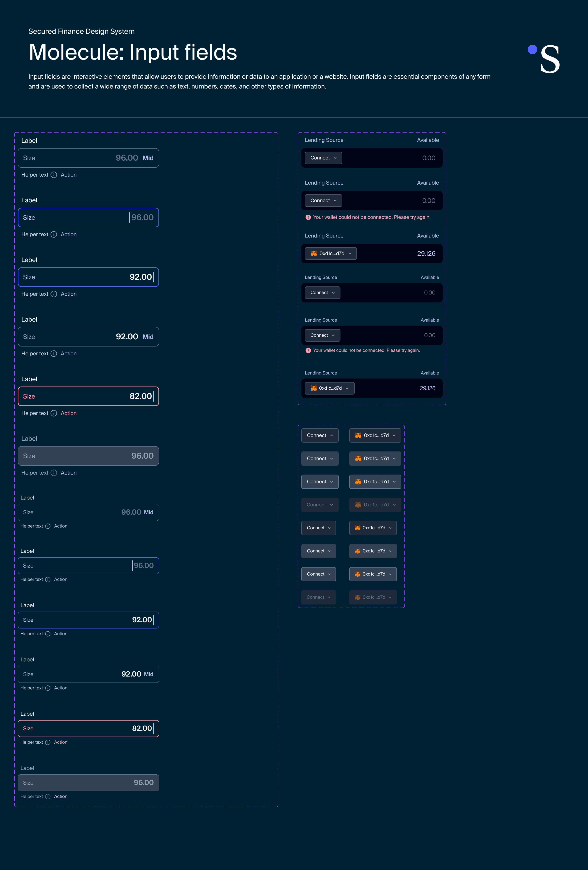Viewport: 588px width, 870px height.
Task: Click Action link under compact greyed-out 96.00 field
Action: click(x=61, y=797)
